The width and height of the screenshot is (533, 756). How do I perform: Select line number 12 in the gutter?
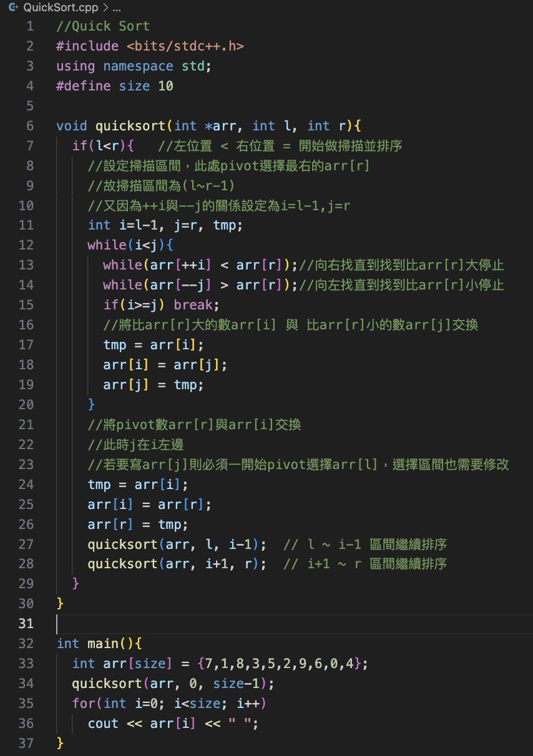click(x=26, y=245)
